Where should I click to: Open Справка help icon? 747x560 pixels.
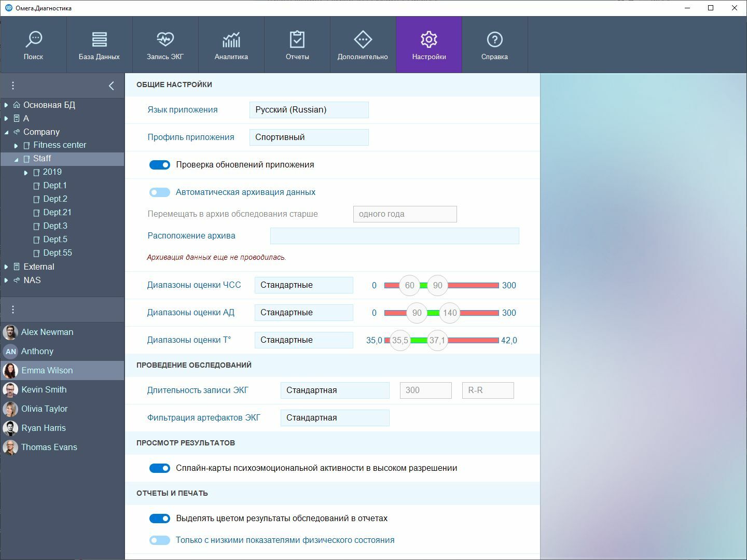494,39
